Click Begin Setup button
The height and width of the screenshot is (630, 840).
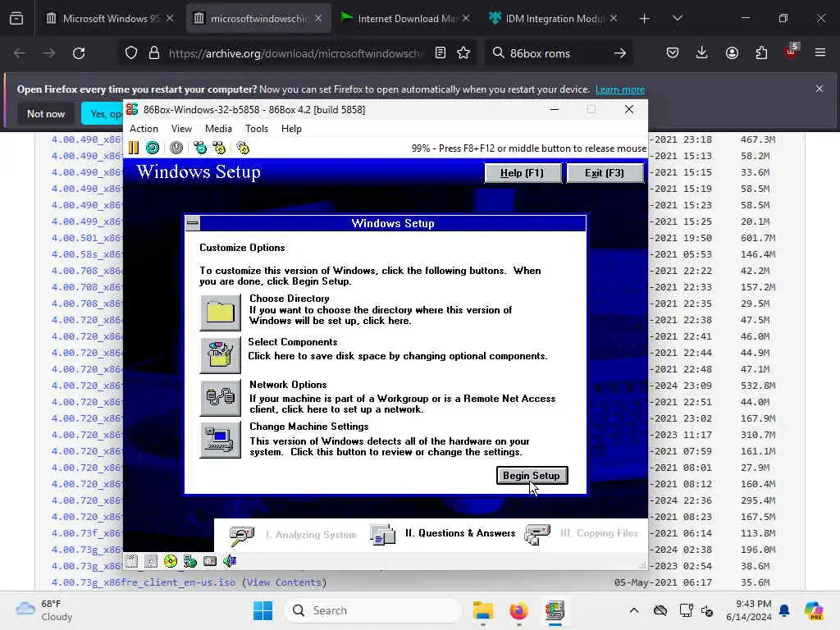click(x=532, y=475)
